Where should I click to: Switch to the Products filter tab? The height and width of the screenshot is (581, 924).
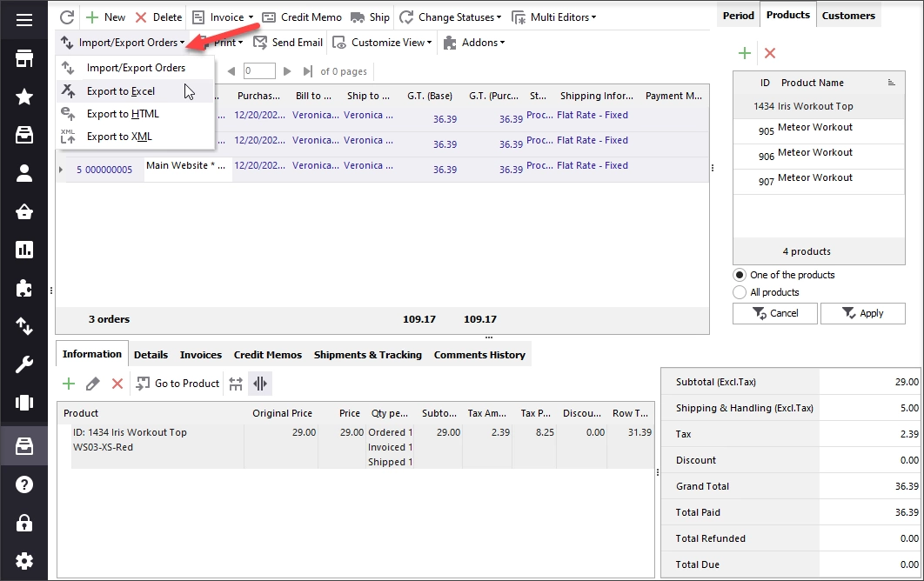click(788, 15)
